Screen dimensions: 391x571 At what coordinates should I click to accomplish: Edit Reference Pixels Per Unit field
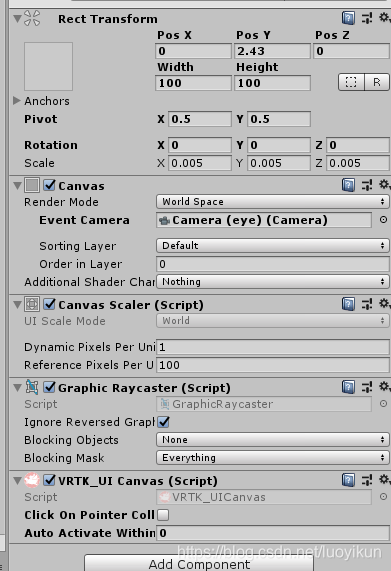(x=273, y=365)
